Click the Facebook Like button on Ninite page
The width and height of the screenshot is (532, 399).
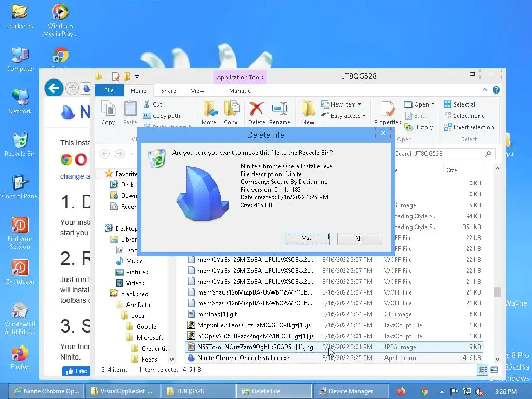77,371
